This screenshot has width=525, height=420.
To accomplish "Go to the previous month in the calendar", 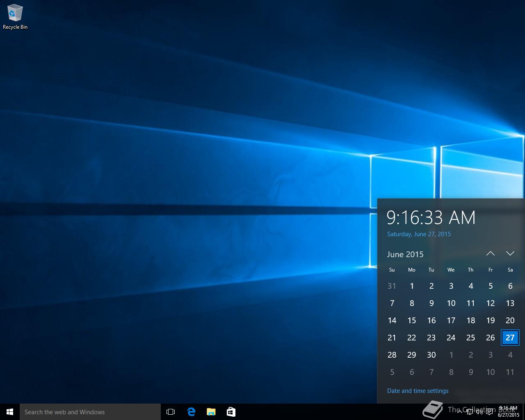I will pyautogui.click(x=491, y=253).
